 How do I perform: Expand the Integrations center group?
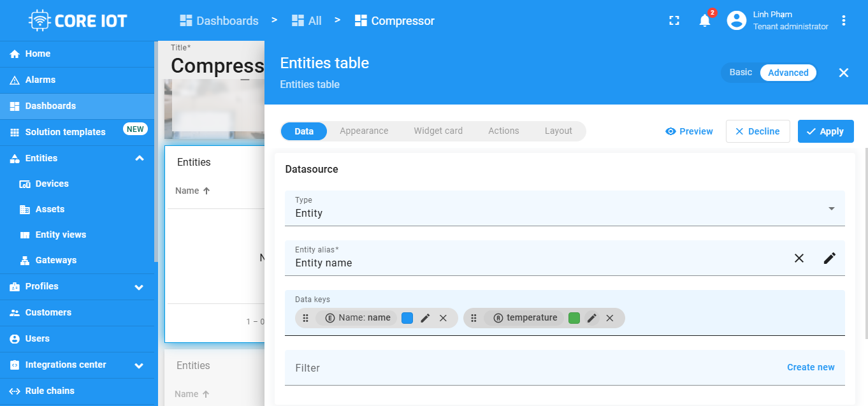(x=139, y=365)
